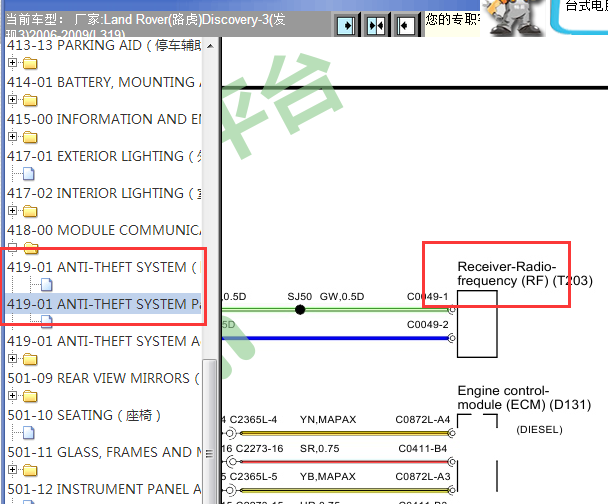This screenshot has height=504, width=608.
Task: Click wire label SR,0.75
Action: tap(320, 449)
